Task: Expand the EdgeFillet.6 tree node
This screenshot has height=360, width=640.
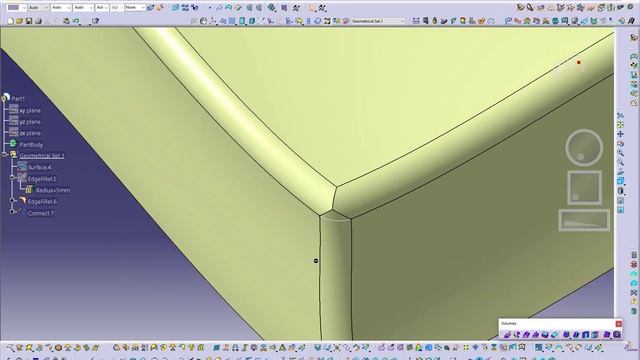Action: point(13,200)
